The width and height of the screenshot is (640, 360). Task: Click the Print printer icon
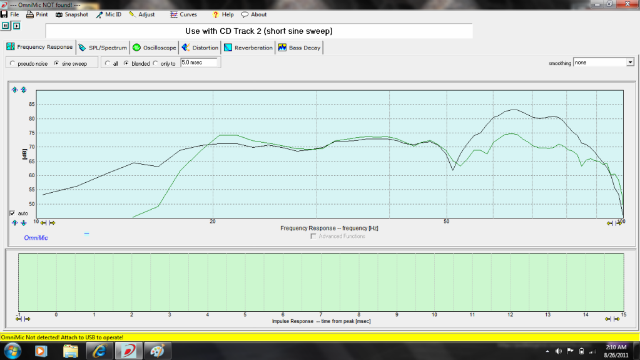30,15
